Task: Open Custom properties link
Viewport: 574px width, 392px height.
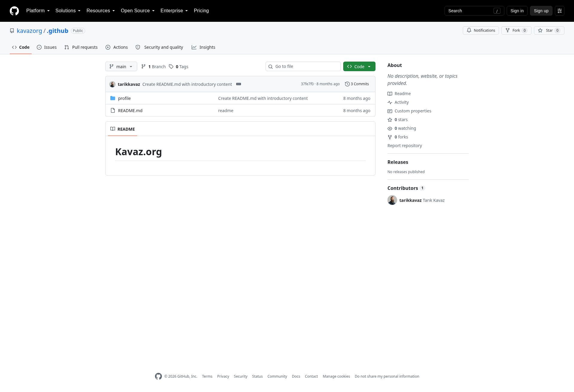Action: [x=410, y=111]
